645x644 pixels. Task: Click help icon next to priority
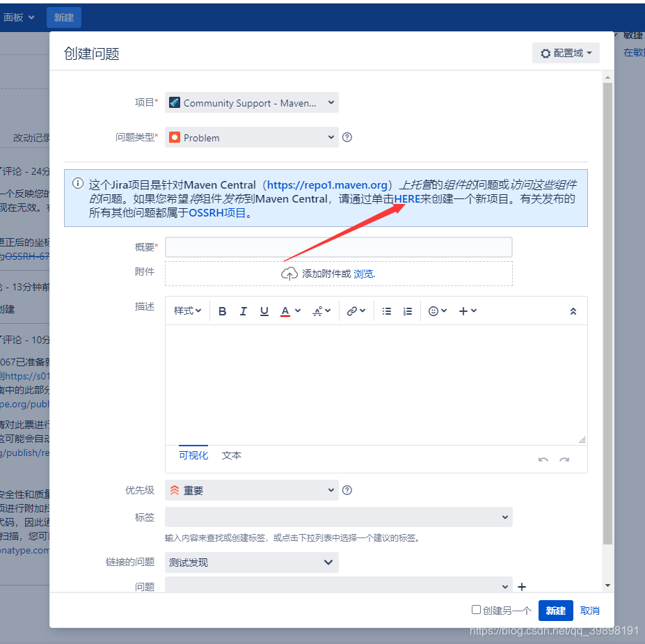click(347, 490)
